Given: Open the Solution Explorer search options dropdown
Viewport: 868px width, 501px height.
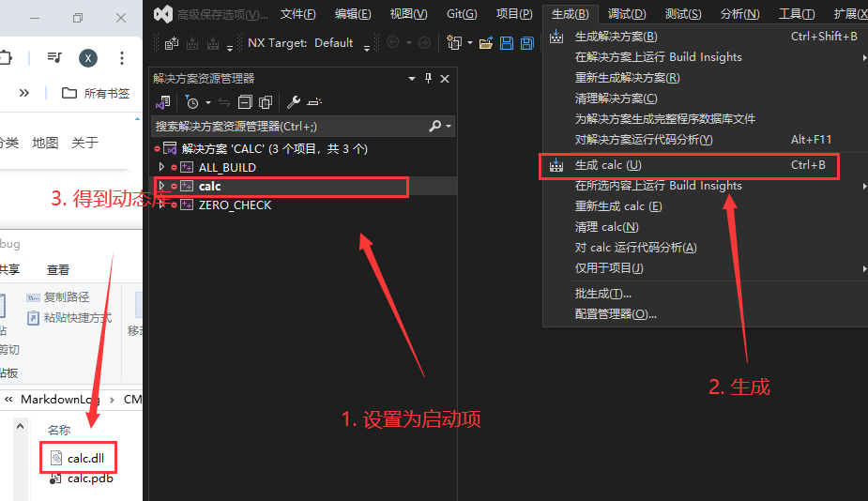Looking at the screenshot, I should (x=449, y=126).
